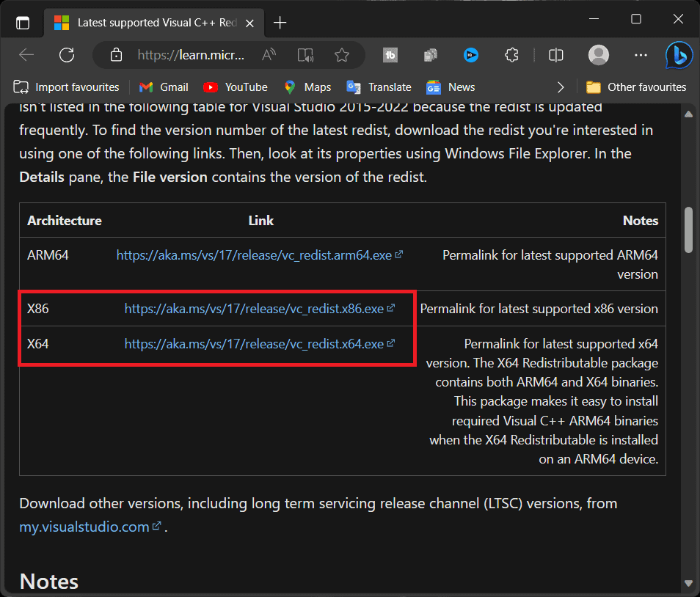
Task: View site information lock icon
Action: (115, 55)
